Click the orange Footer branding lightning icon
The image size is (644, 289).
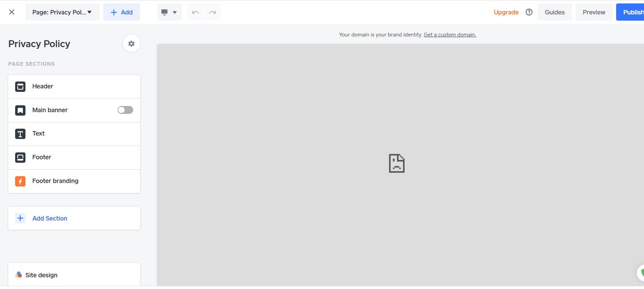(20, 181)
